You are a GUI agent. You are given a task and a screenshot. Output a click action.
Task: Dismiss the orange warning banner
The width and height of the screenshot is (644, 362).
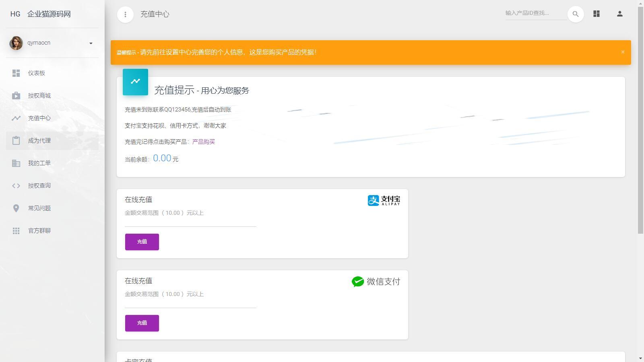(623, 52)
